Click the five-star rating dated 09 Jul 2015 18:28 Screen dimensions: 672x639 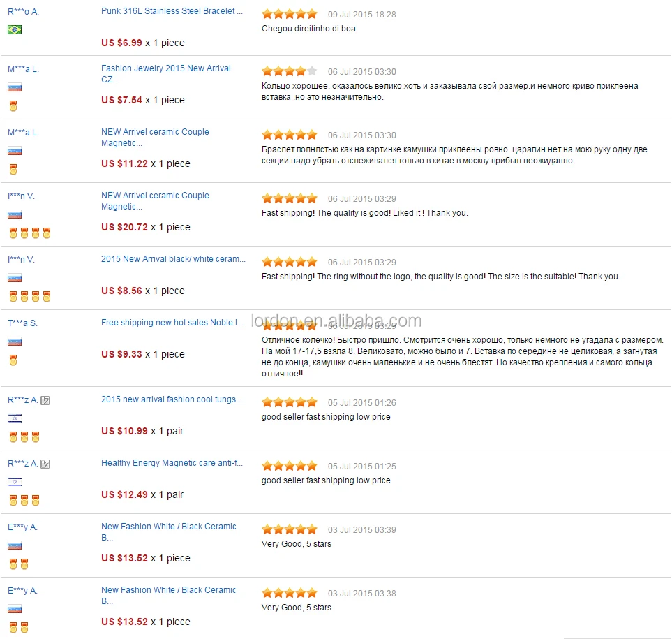[x=289, y=14]
